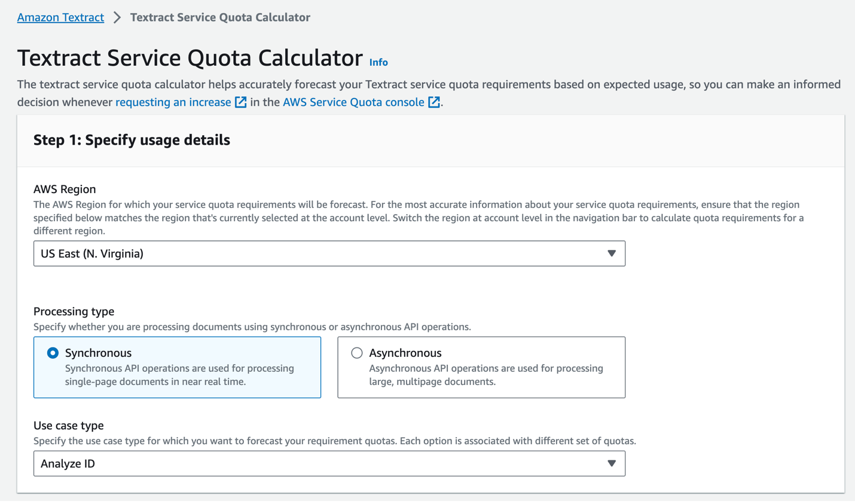Click the external link icon beside requesting an increase
This screenshot has width=855, height=504.
[x=241, y=102]
